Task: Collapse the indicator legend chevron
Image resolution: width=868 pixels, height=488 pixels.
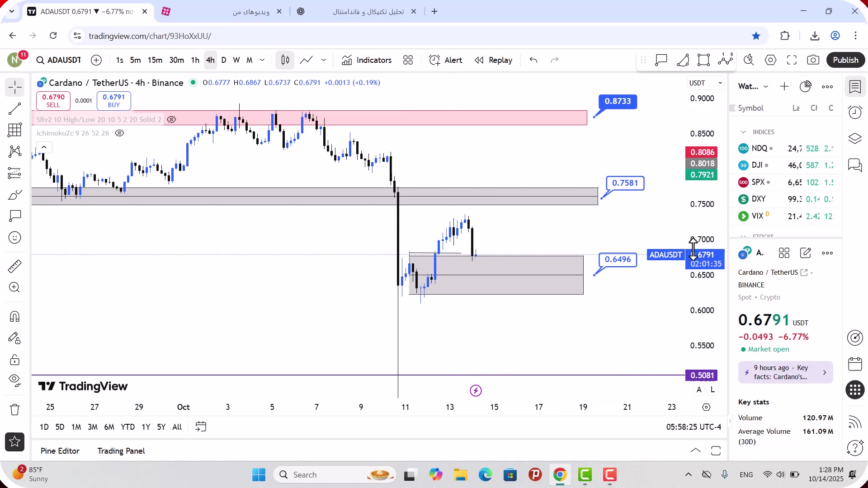Action: pyautogui.click(x=44, y=147)
